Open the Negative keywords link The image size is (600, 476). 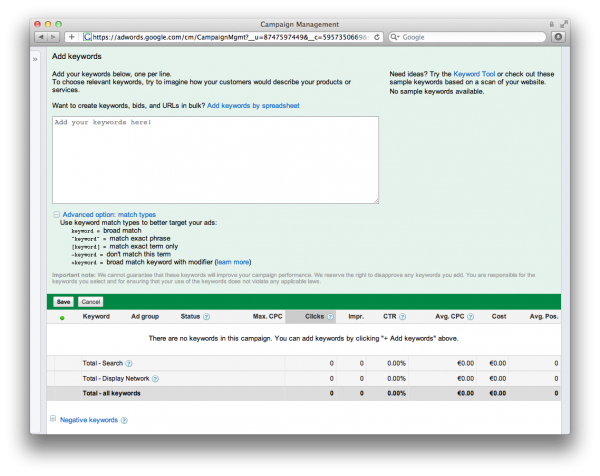pyautogui.click(x=89, y=420)
